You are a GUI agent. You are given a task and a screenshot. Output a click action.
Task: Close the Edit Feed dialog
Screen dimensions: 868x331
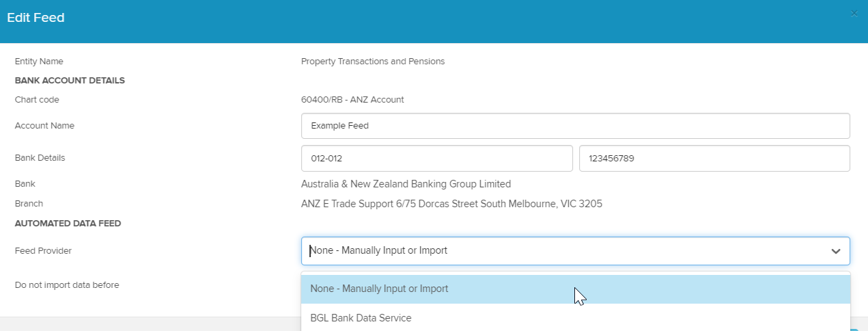854,14
